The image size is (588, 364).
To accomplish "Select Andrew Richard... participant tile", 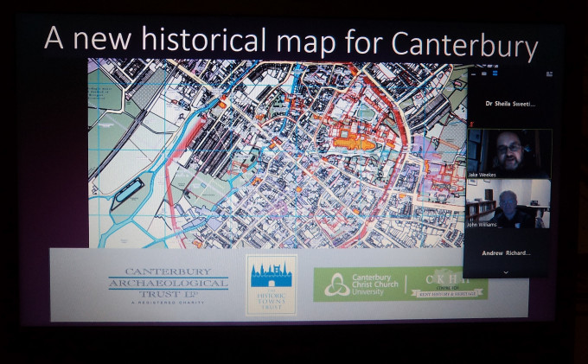I will (506, 253).
